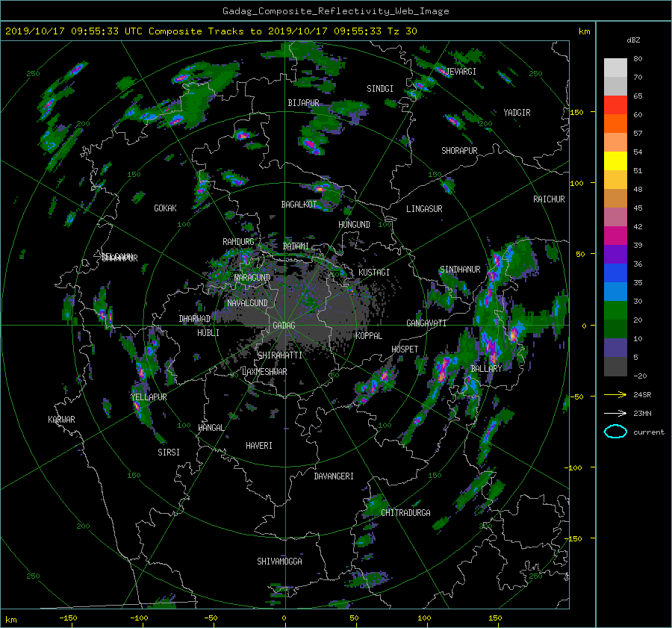Click the NAVALGUND city label

(247, 303)
